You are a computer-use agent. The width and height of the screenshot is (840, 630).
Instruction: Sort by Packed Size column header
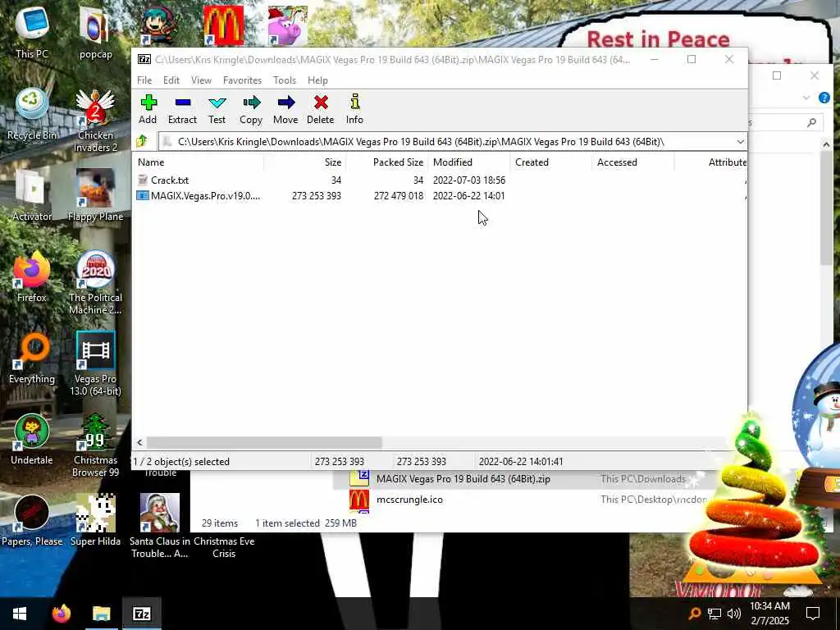coord(387,162)
